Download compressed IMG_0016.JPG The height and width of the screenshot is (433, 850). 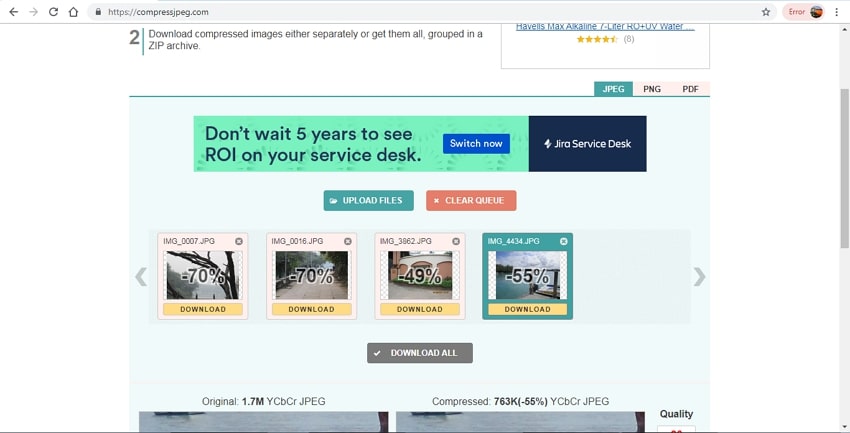311,309
